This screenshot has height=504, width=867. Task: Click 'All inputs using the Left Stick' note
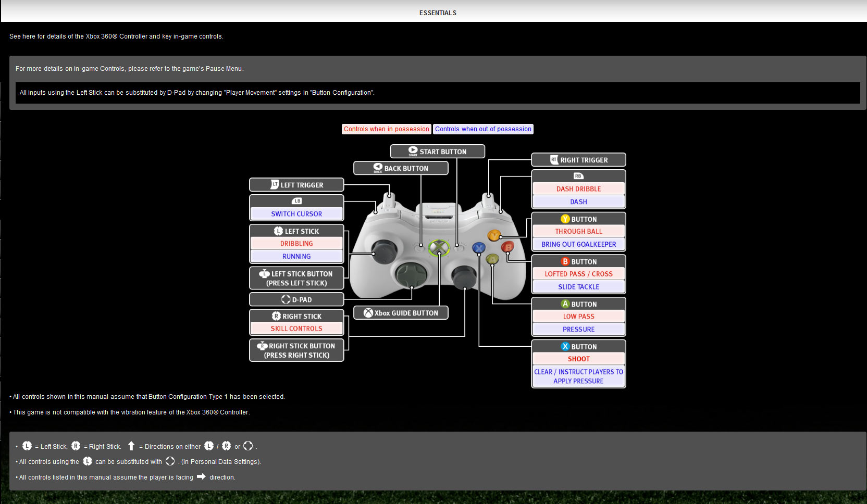pos(197,93)
